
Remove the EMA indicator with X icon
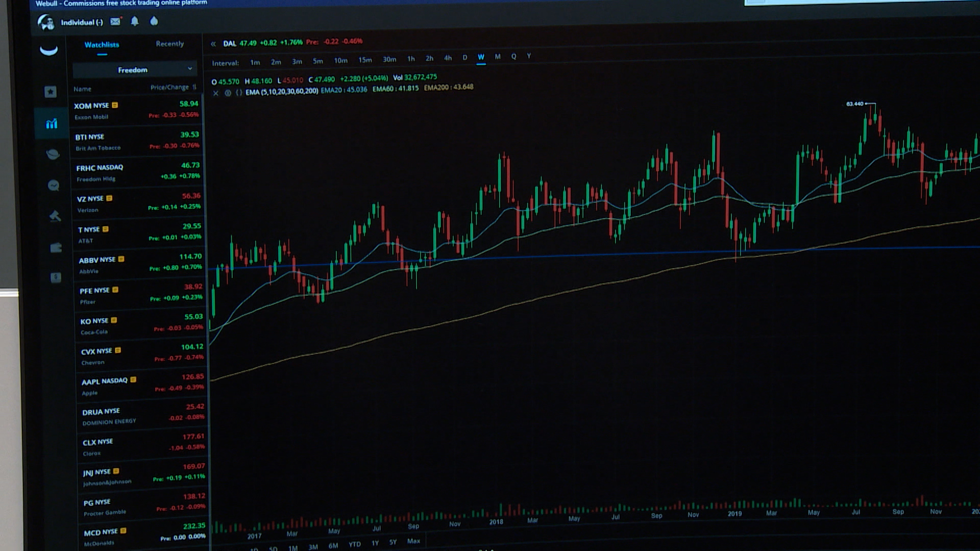point(215,93)
